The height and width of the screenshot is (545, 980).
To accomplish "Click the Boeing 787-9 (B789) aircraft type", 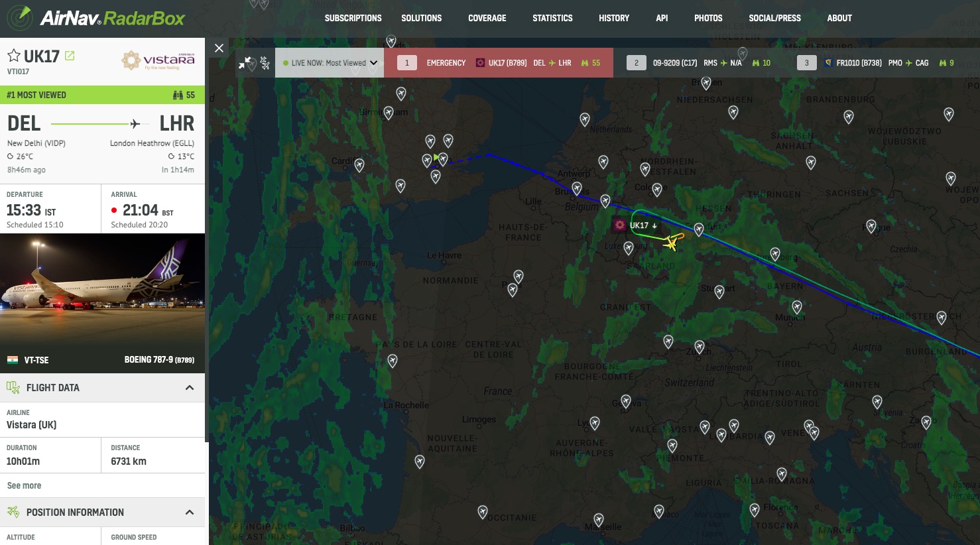I will 159,360.
